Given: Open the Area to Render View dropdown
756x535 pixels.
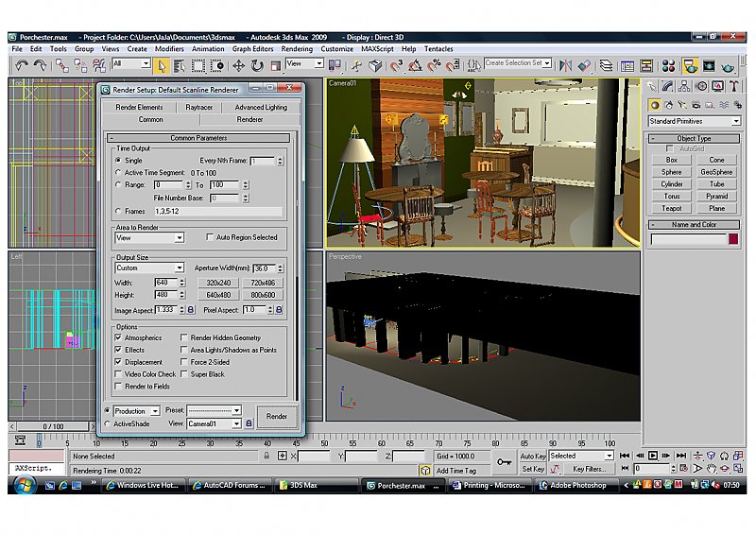Looking at the screenshot, I should point(149,238).
